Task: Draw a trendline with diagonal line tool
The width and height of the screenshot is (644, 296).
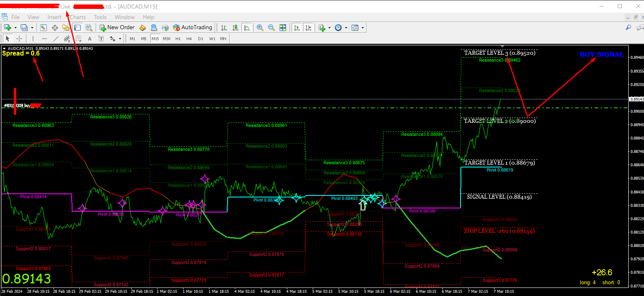Action: [x=56, y=39]
